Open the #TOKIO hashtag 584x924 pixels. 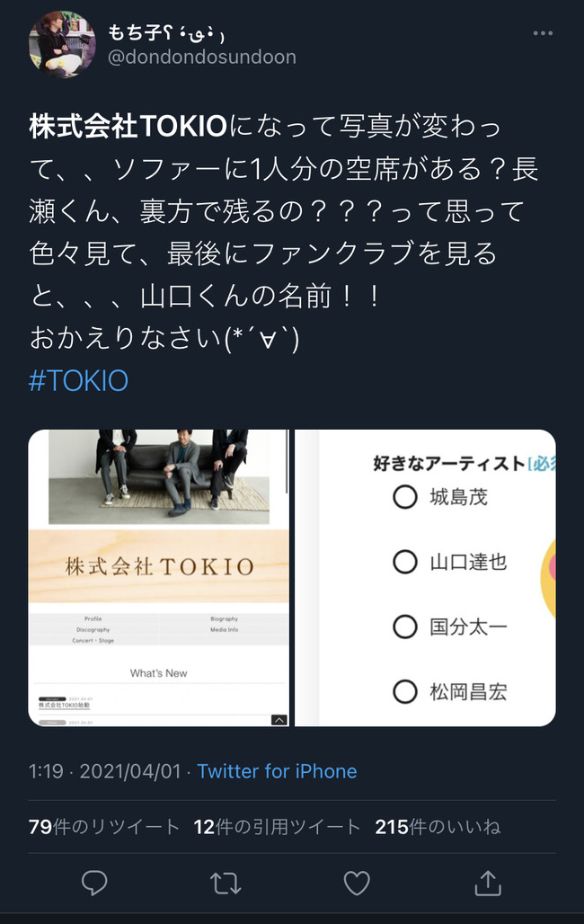(78, 381)
